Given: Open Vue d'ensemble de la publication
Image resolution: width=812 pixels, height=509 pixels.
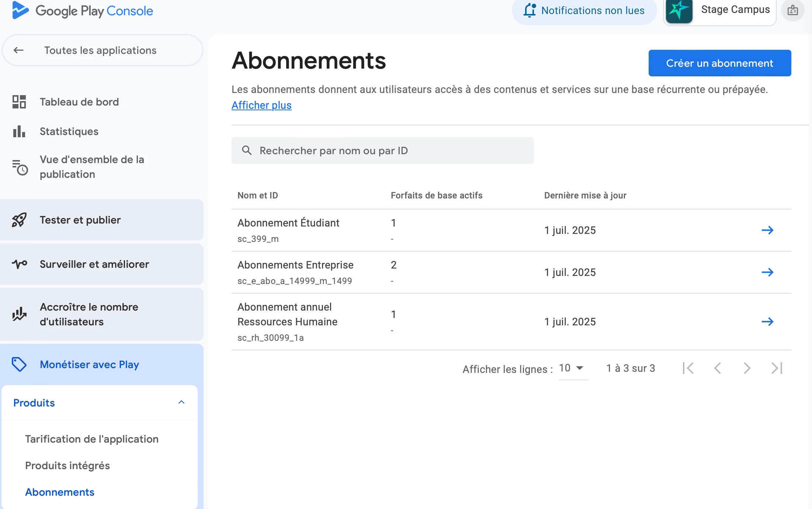Looking at the screenshot, I should click(x=91, y=167).
